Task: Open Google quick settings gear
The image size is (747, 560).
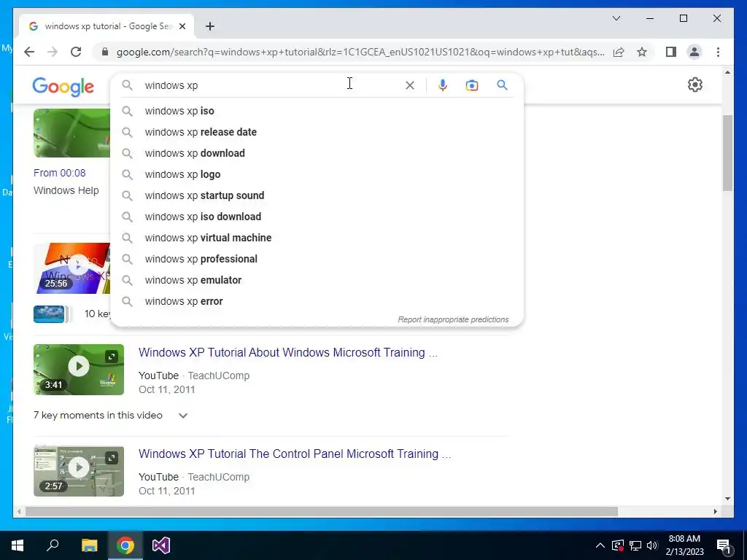Action: point(695,85)
